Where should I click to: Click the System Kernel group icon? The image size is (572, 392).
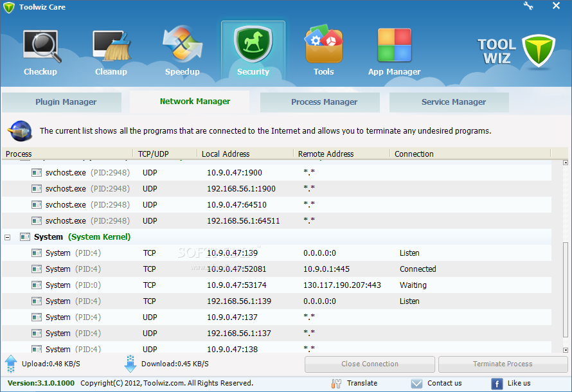[25, 237]
